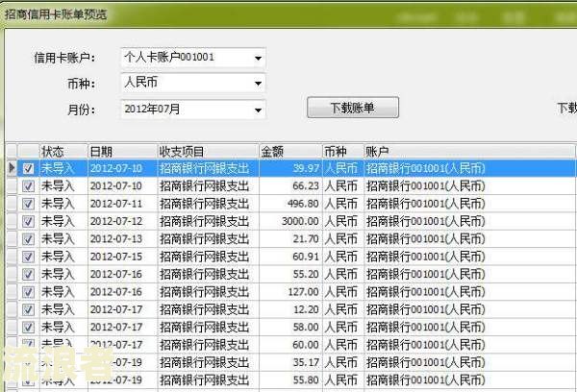The width and height of the screenshot is (577, 392).
Task: Click the 下载账单 button
Action: [x=353, y=108]
